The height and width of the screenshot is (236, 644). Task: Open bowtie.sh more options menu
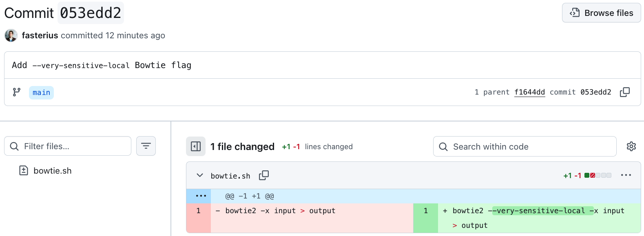tap(626, 175)
